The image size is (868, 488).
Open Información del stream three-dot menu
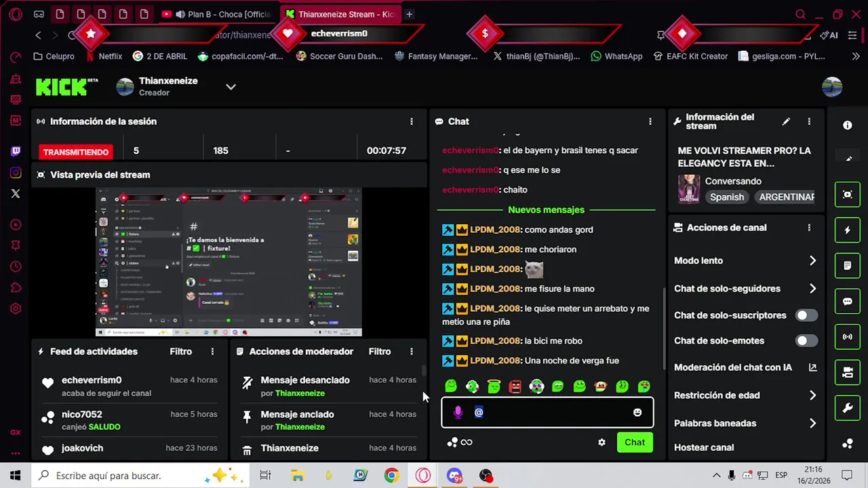click(809, 121)
